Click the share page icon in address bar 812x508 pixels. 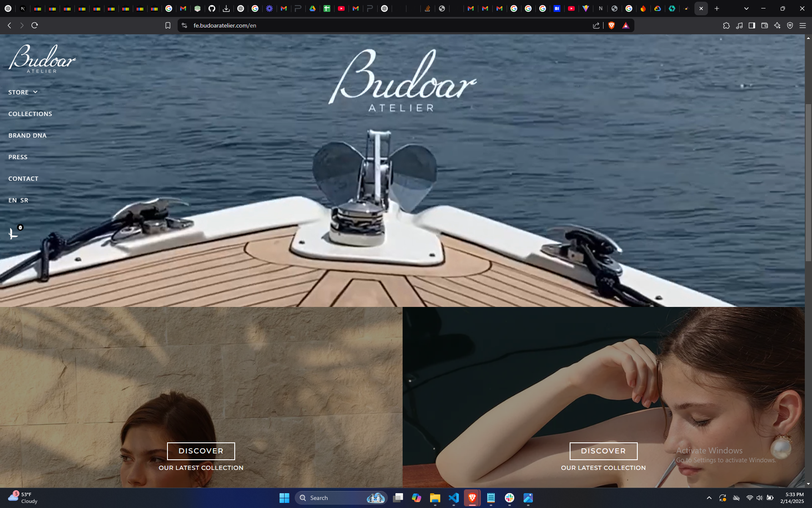click(596, 25)
